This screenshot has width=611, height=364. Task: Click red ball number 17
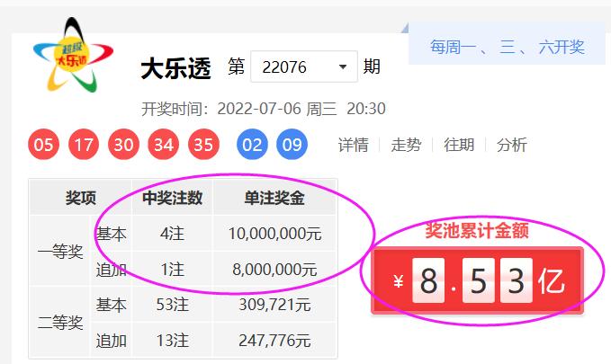point(84,145)
